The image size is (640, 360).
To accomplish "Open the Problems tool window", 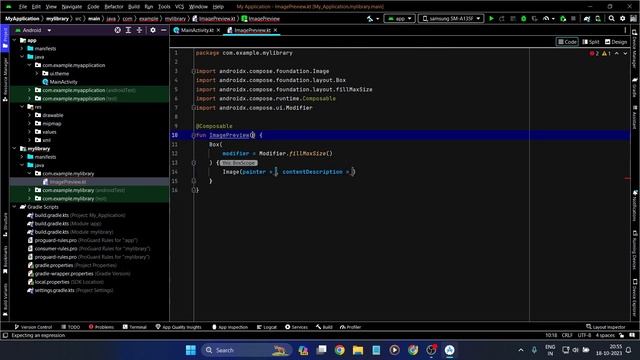I will click(x=101, y=327).
